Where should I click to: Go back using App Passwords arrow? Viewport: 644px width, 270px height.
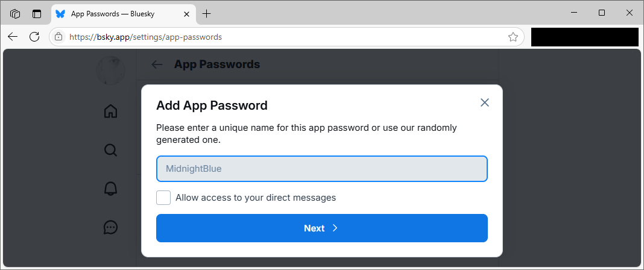[x=157, y=64]
